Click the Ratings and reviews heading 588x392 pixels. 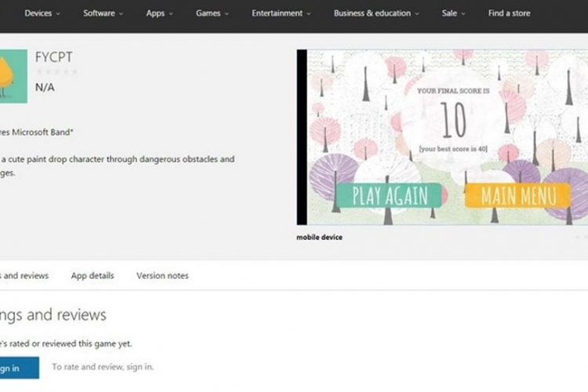(53, 314)
